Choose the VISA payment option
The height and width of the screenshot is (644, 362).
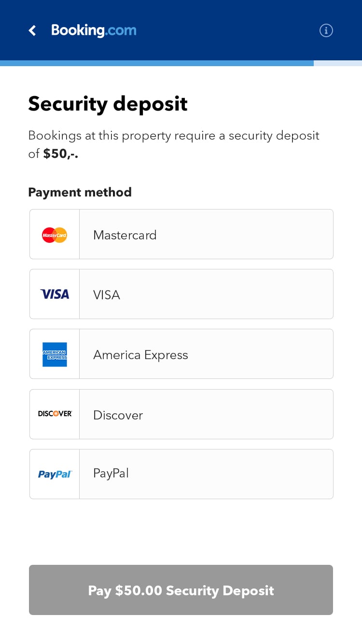pos(206,294)
